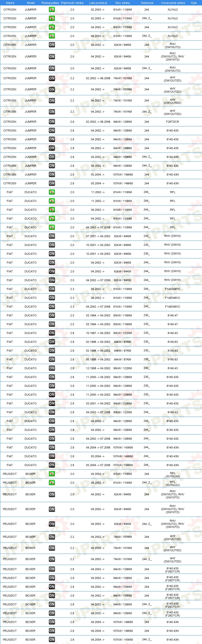Click 90kW / 122KM in the 10.1997 row
Image resolution: width=202 pixels, height=644 pixels.
[123, 333]
